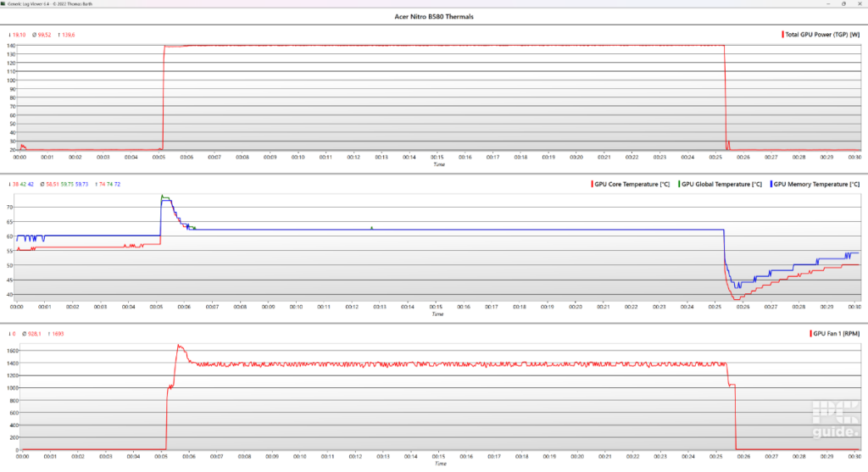Click the GPU Global Temperature [°C] legend entry
The width and height of the screenshot is (868, 472).
point(721,184)
